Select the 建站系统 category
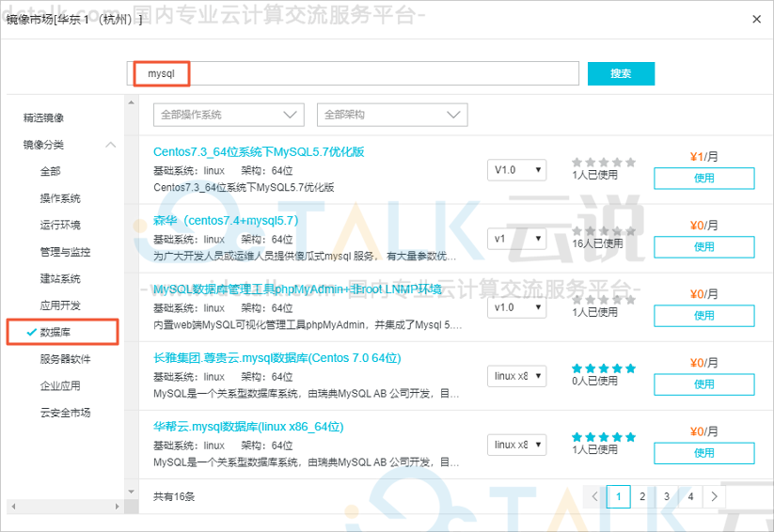The width and height of the screenshot is (774, 532). click(x=60, y=278)
